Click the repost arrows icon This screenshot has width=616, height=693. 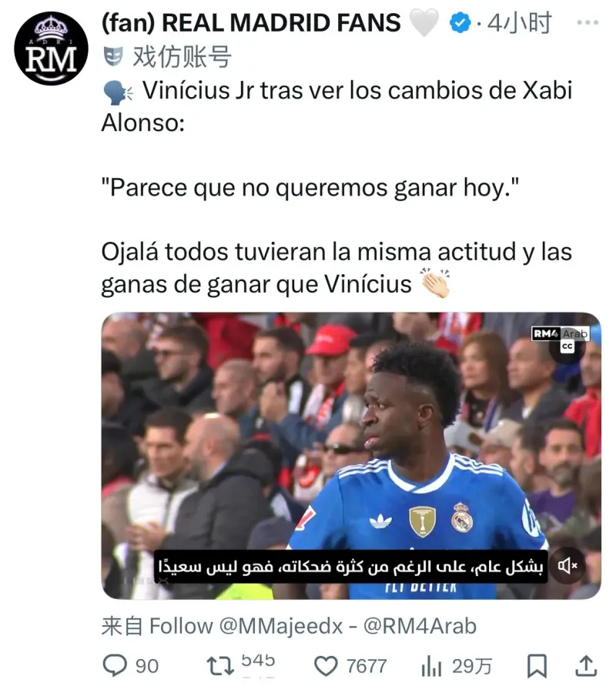220,665
